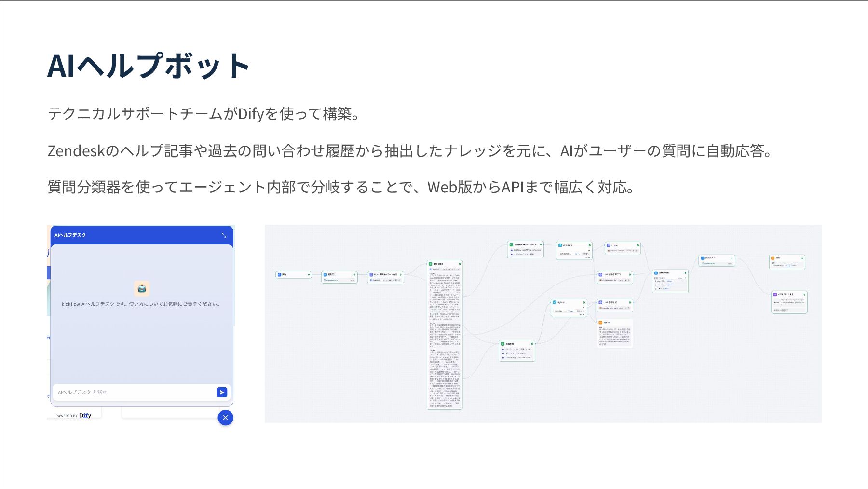Image resolution: width=868 pixels, height=489 pixels.
Task: Select the LLM 4 node icon
Action: [x=609, y=245]
